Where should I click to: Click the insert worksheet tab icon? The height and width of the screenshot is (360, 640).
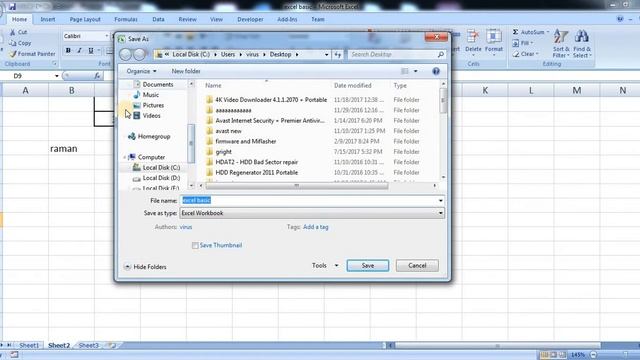pos(111,345)
